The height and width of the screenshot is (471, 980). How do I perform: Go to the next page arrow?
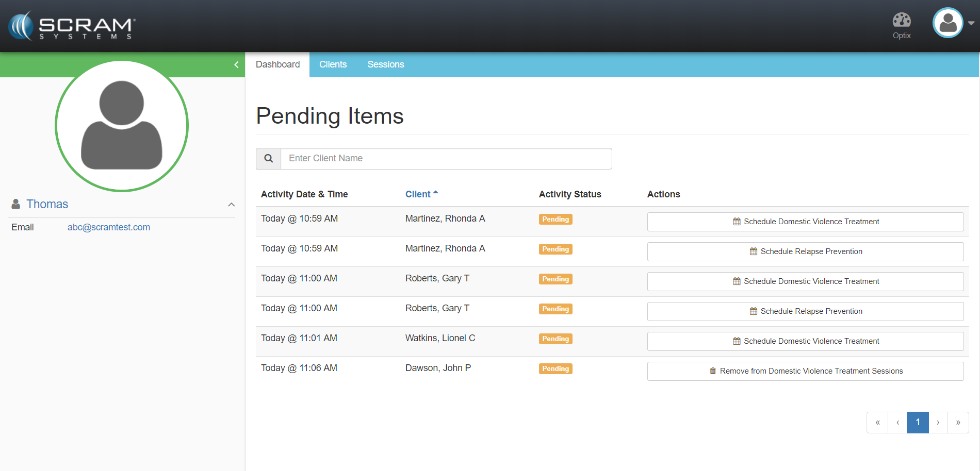[938, 423]
